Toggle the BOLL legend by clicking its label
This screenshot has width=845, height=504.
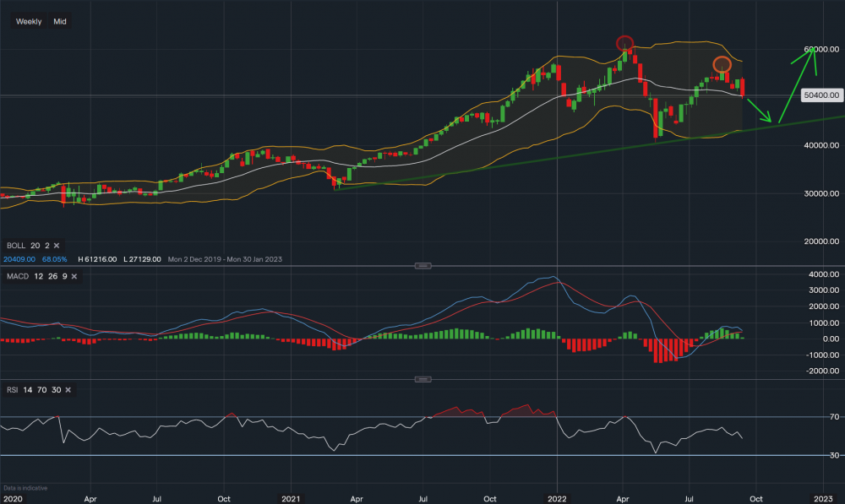(18, 245)
